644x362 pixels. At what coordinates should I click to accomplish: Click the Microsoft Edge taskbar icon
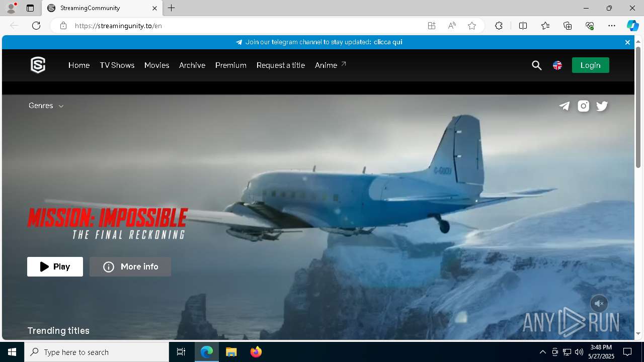coord(207,352)
